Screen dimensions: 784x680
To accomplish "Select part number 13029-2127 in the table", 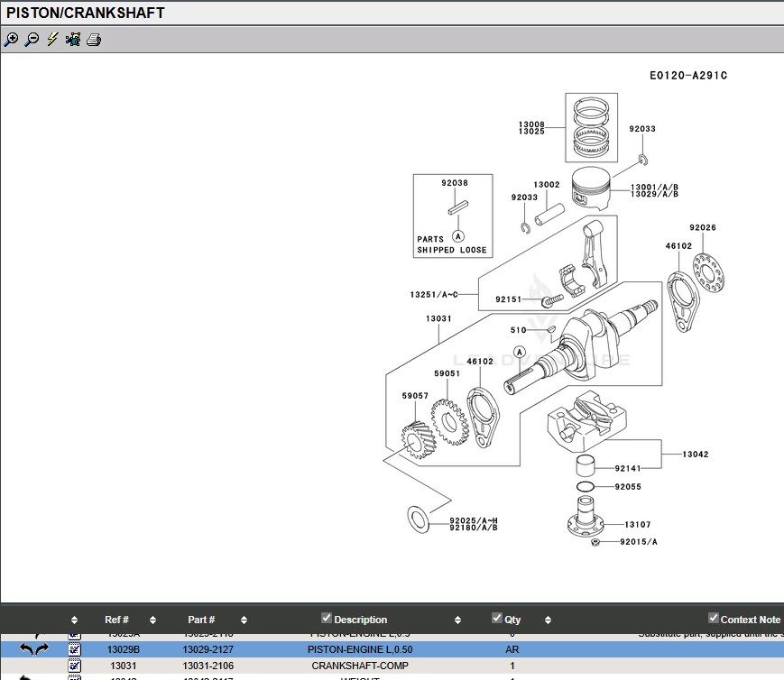I will point(208,649).
